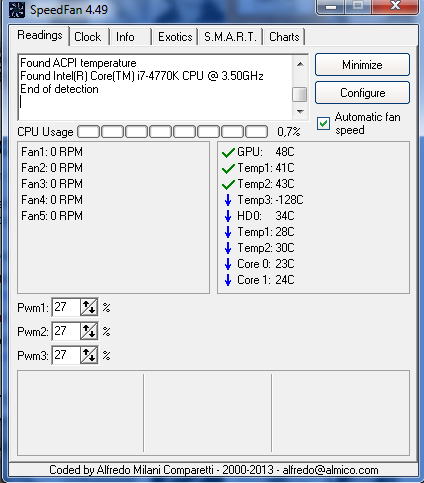The image size is (424, 483).
Task: Click the 'Found Intel(R) Core(TM) i7-4770K' log line
Action: click(142, 76)
